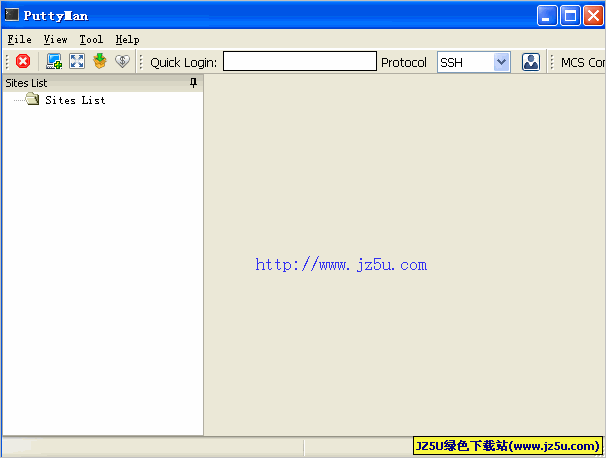The height and width of the screenshot is (458, 606).
Task: Toggle the full screen arrows icon
Action: [x=77, y=61]
